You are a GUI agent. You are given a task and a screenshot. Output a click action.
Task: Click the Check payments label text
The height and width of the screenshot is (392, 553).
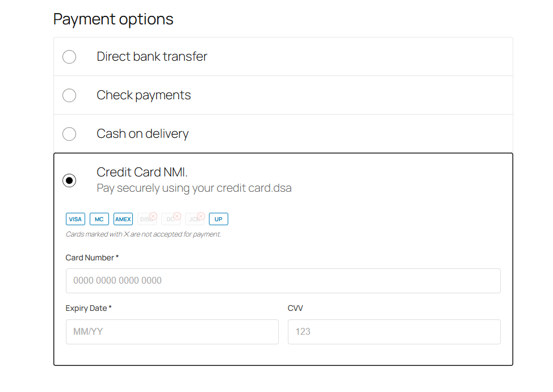point(143,95)
